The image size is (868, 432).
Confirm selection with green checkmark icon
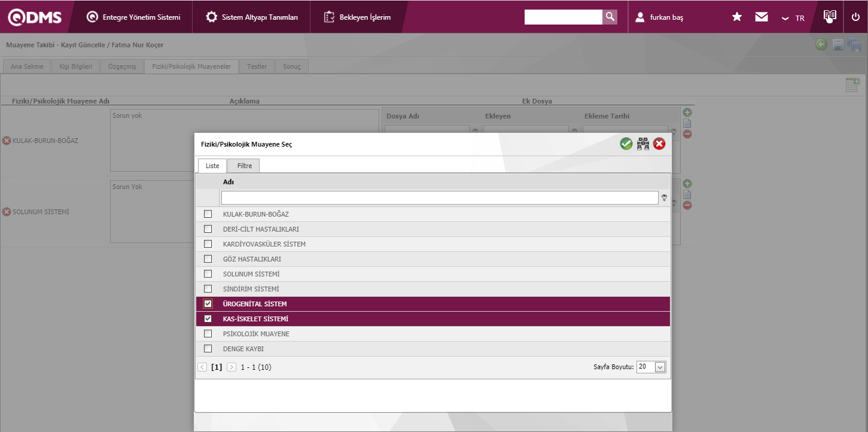tap(626, 144)
